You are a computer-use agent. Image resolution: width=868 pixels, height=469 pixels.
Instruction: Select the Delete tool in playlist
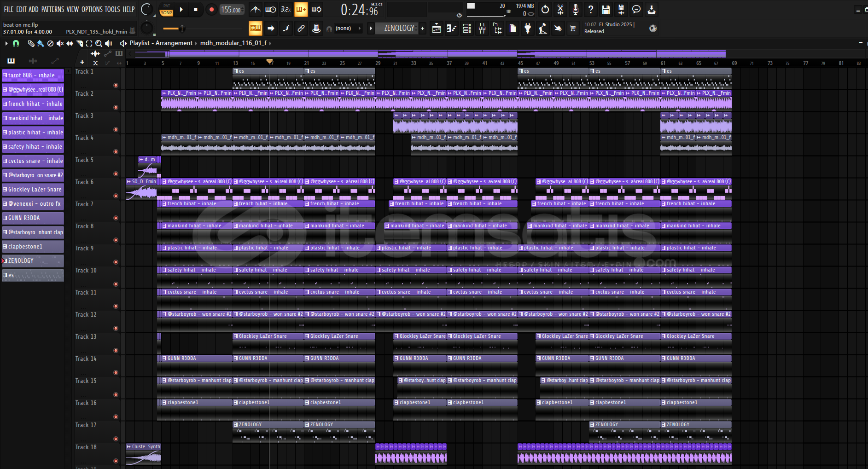50,43
